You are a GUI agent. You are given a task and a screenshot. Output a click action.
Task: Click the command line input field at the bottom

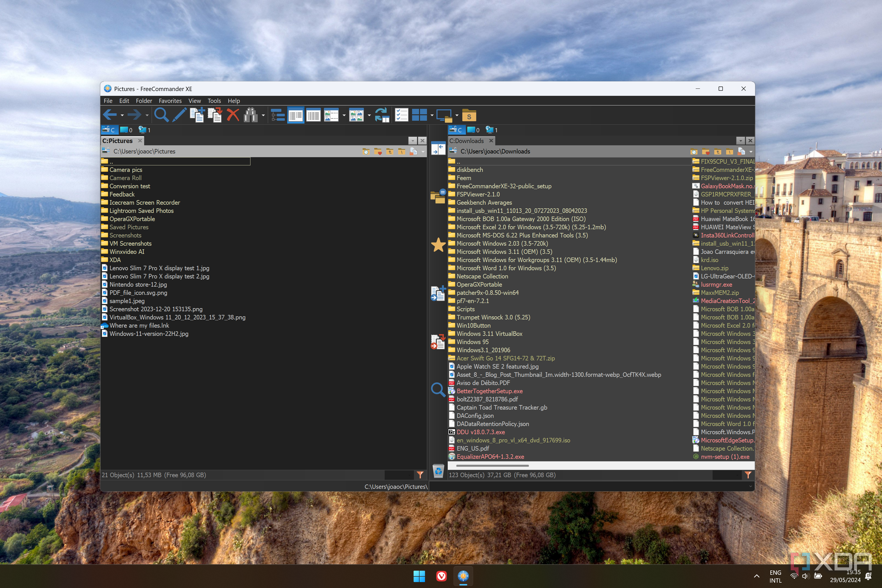(x=591, y=487)
